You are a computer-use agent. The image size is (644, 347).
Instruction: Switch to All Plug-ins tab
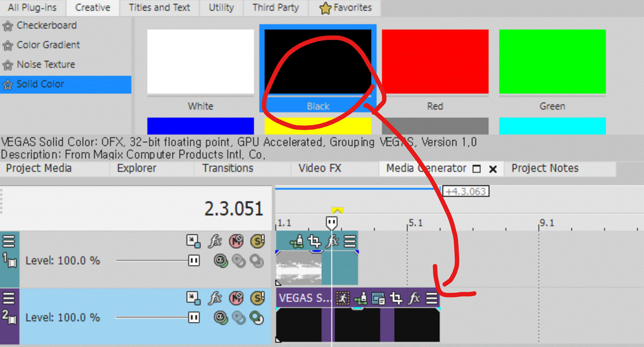[32, 8]
